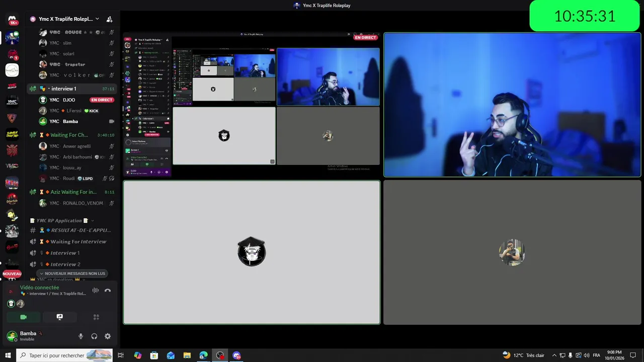644x362 pixels.
Task: Open the Snow Cruz white server icon
Action: coord(12,70)
